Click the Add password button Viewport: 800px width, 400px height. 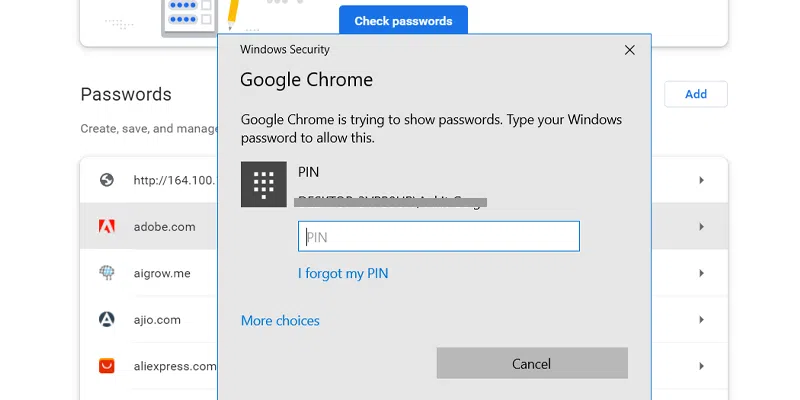[695, 94]
